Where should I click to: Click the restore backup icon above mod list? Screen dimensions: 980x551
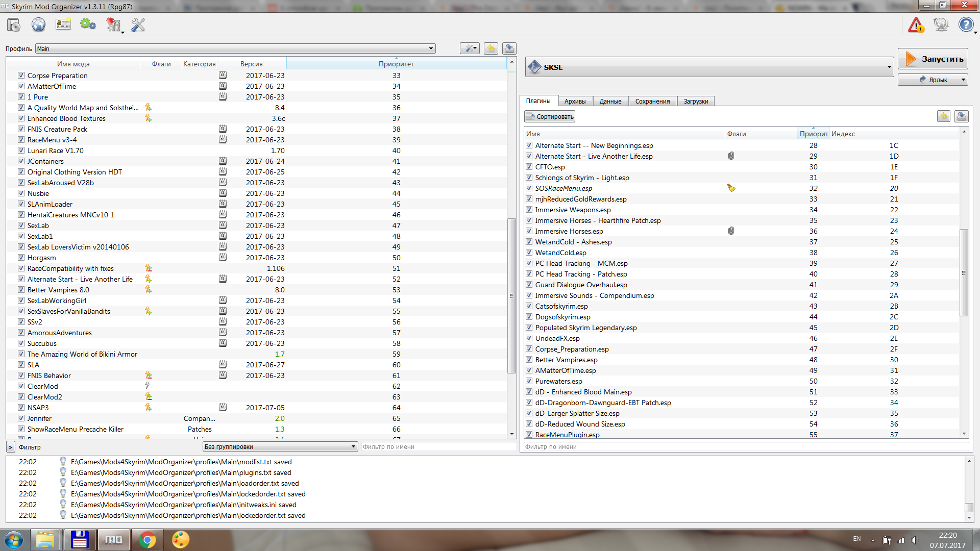491,48
